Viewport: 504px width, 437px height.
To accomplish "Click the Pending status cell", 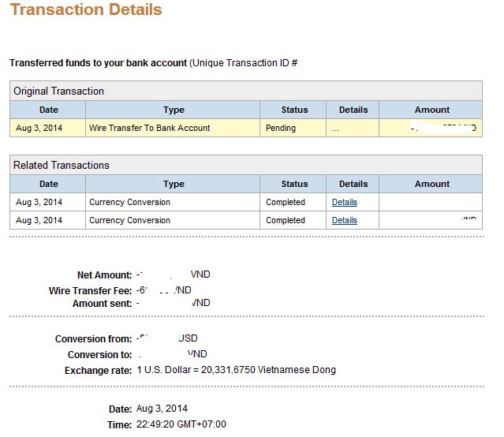I will 281,128.
